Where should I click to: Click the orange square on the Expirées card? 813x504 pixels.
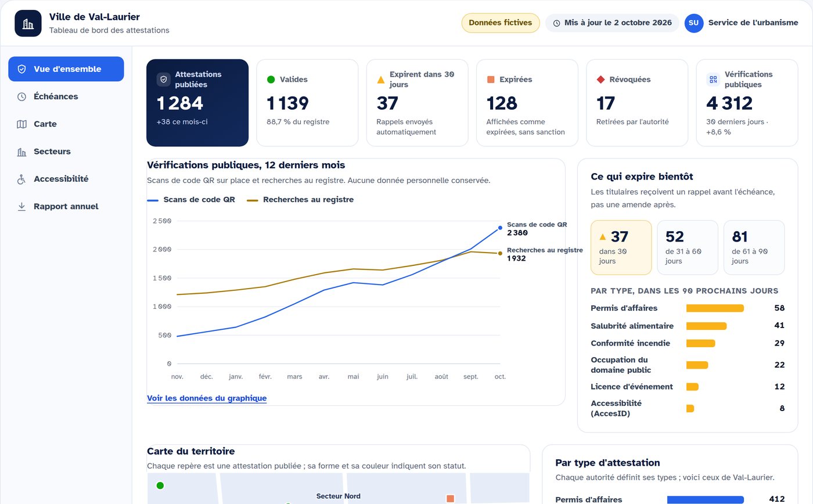[x=491, y=80]
